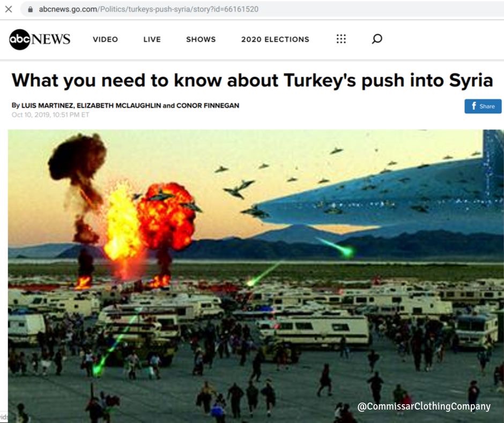The image size is (504, 423).
Task: Open the SHOWS menu
Action: pyautogui.click(x=201, y=39)
